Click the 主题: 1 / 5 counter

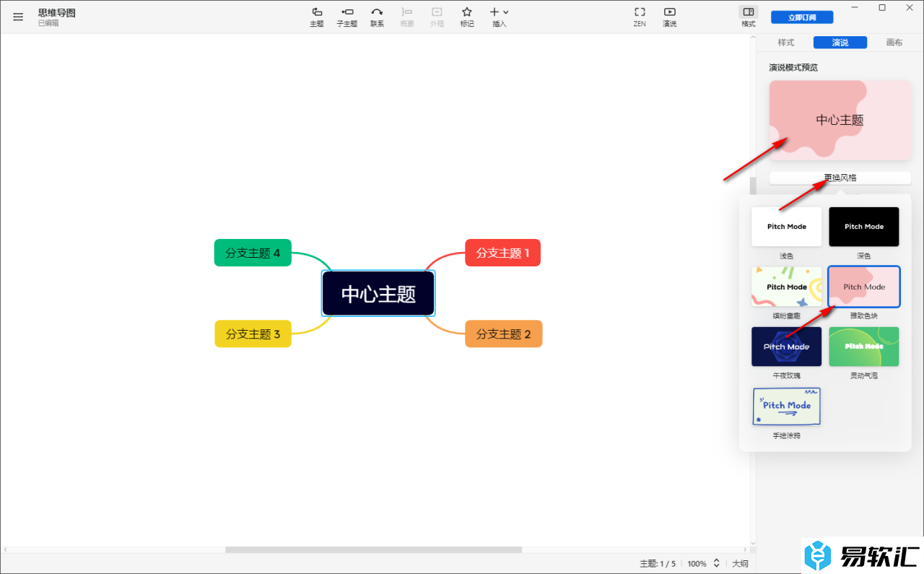tap(658, 564)
